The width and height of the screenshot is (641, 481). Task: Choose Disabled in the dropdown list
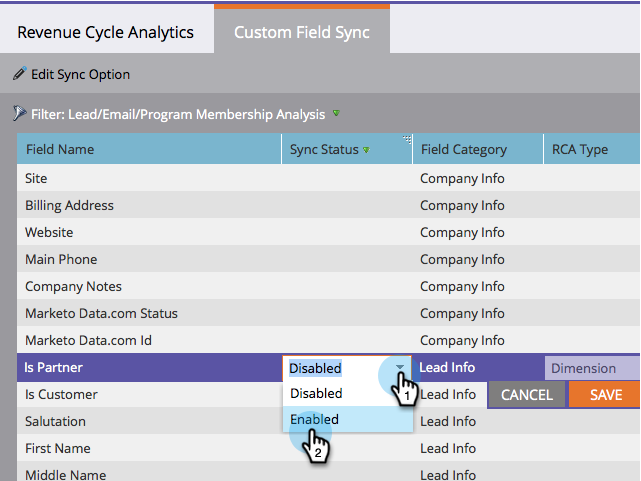(x=316, y=394)
